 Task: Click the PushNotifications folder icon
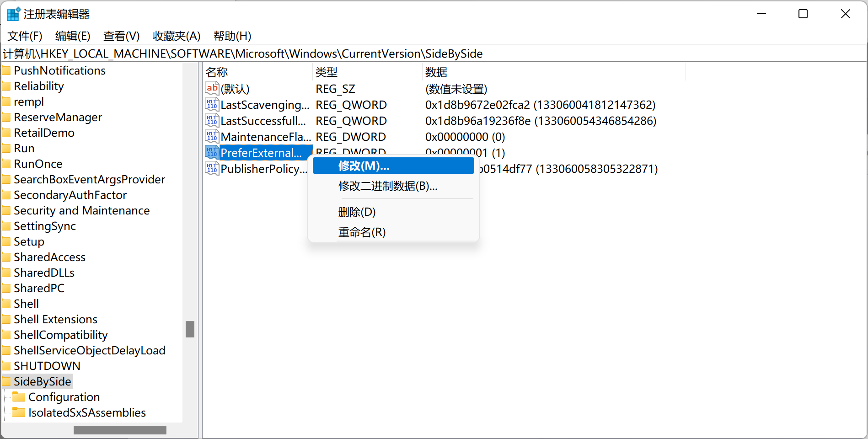6,70
